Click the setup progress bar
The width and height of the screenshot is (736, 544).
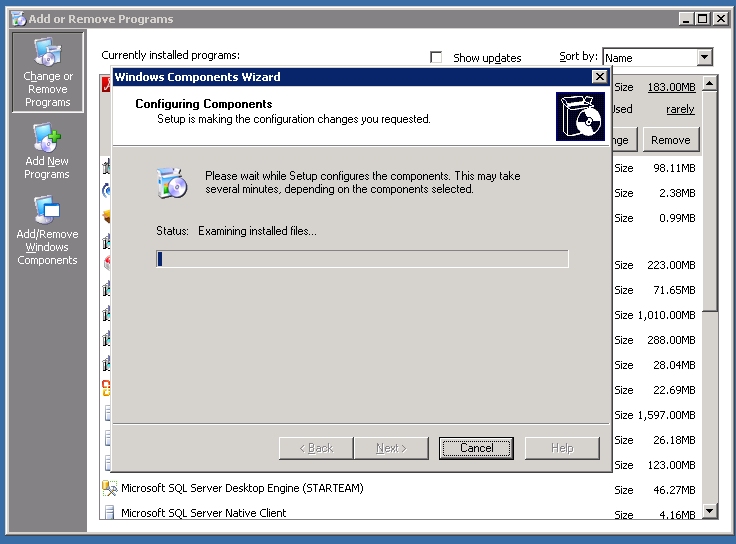pyautogui.click(x=362, y=259)
